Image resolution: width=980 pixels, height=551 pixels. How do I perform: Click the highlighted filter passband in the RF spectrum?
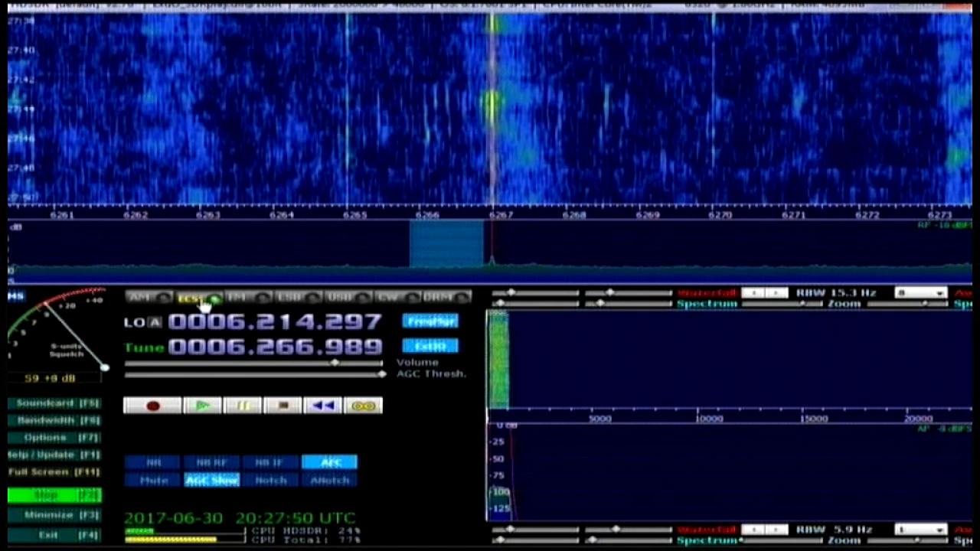(x=447, y=244)
